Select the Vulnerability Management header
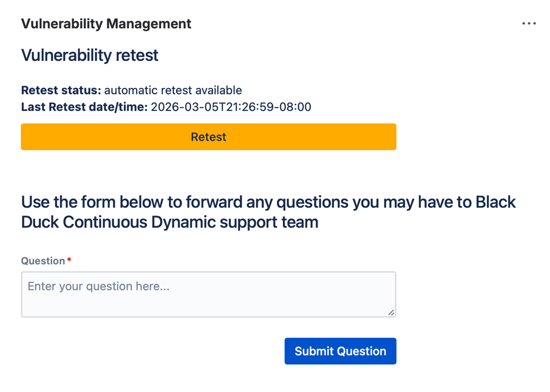550x392 pixels. 106,24
